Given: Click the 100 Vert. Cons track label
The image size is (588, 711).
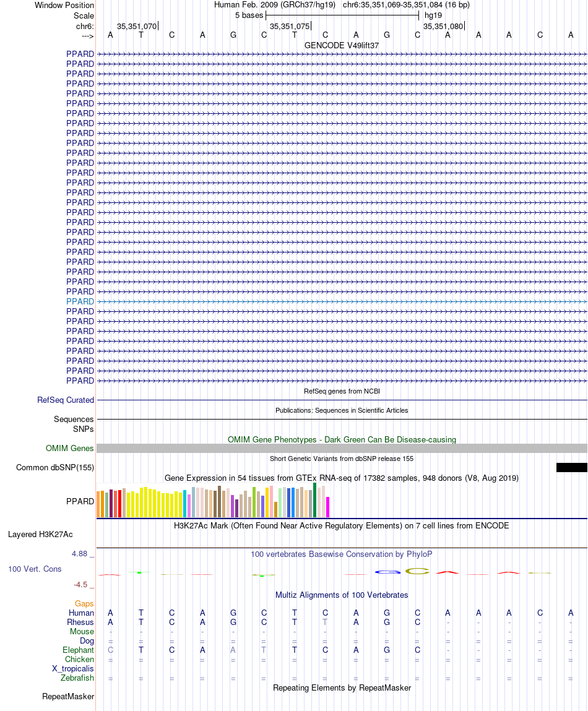Looking at the screenshot, I should pos(35,569).
